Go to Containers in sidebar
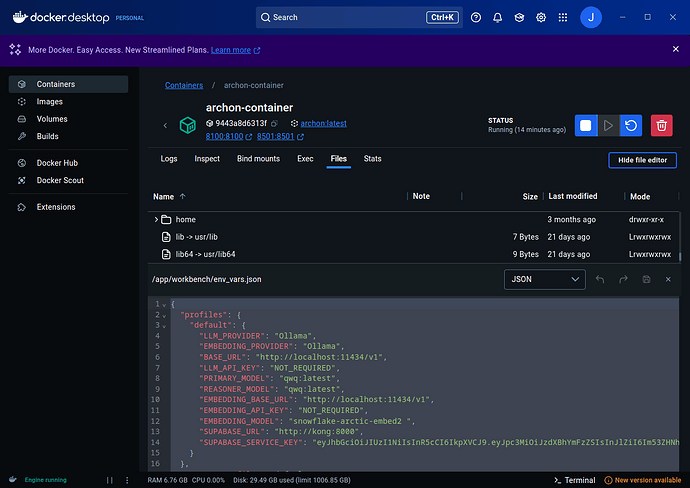690x488 pixels. pos(68,84)
